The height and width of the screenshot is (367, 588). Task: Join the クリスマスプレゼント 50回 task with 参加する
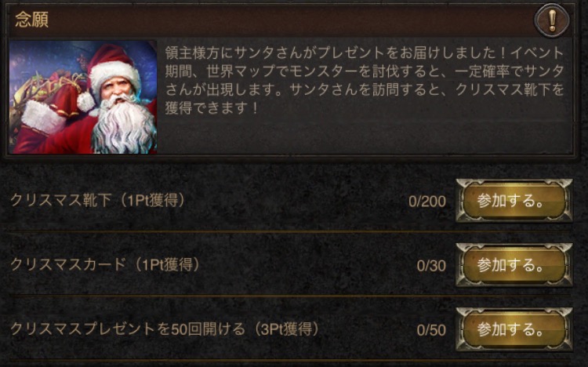click(514, 329)
